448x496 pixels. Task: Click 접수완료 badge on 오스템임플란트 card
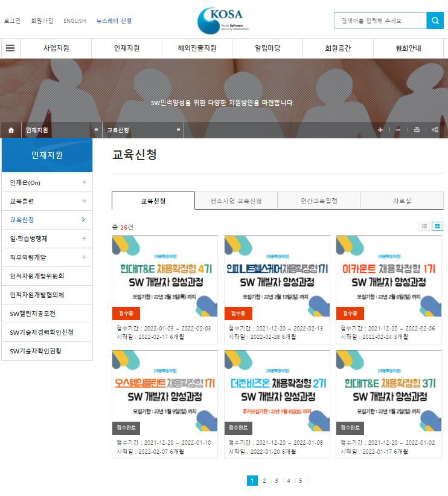pyautogui.click(x=126, y=428)
